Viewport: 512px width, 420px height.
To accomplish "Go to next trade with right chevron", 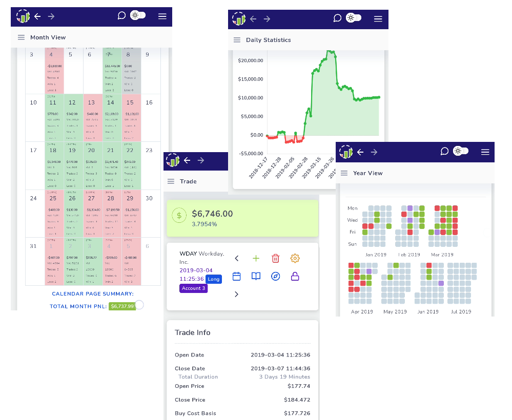I will pos(237,295).
